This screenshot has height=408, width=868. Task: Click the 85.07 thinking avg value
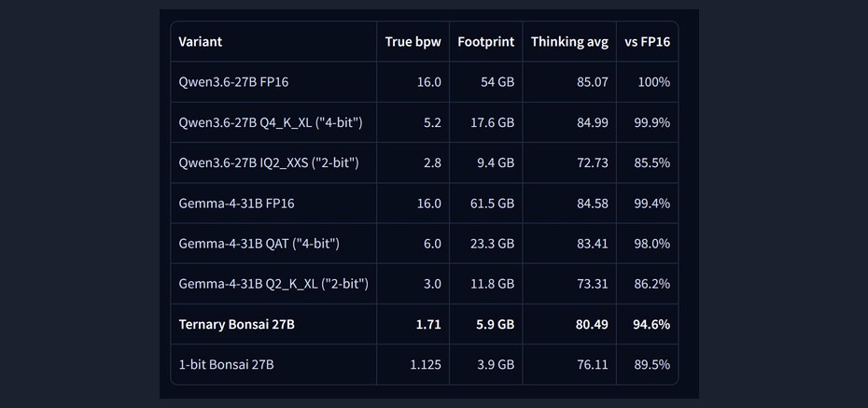(593, 82)
